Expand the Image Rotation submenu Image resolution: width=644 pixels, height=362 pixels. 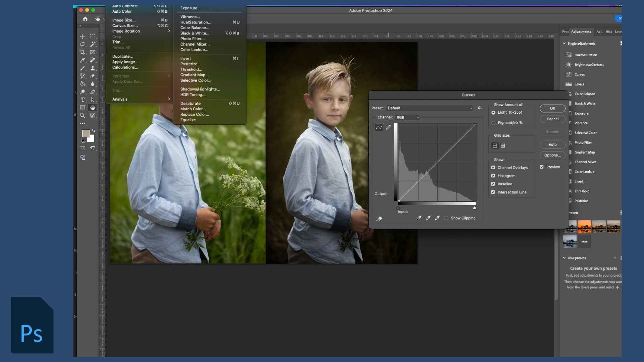coord(141,31)
